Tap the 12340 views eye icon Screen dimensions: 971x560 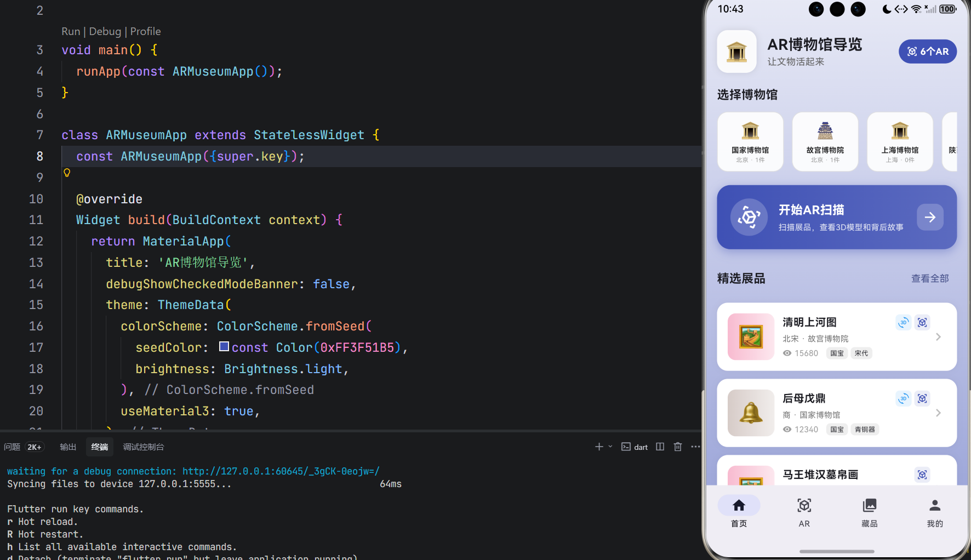[787, 430]
